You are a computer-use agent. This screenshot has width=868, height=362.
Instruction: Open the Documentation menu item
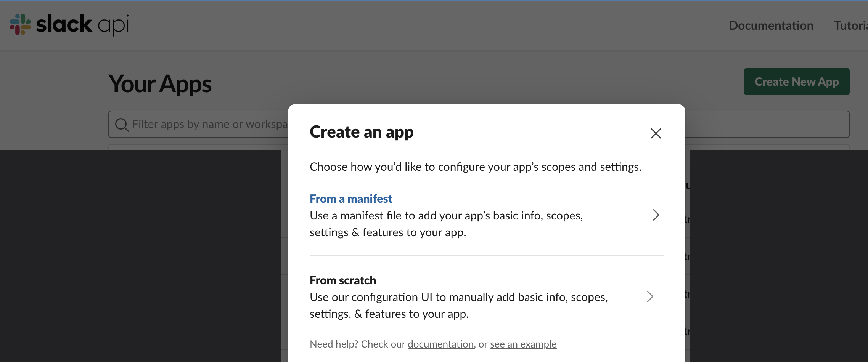point(771,26)
